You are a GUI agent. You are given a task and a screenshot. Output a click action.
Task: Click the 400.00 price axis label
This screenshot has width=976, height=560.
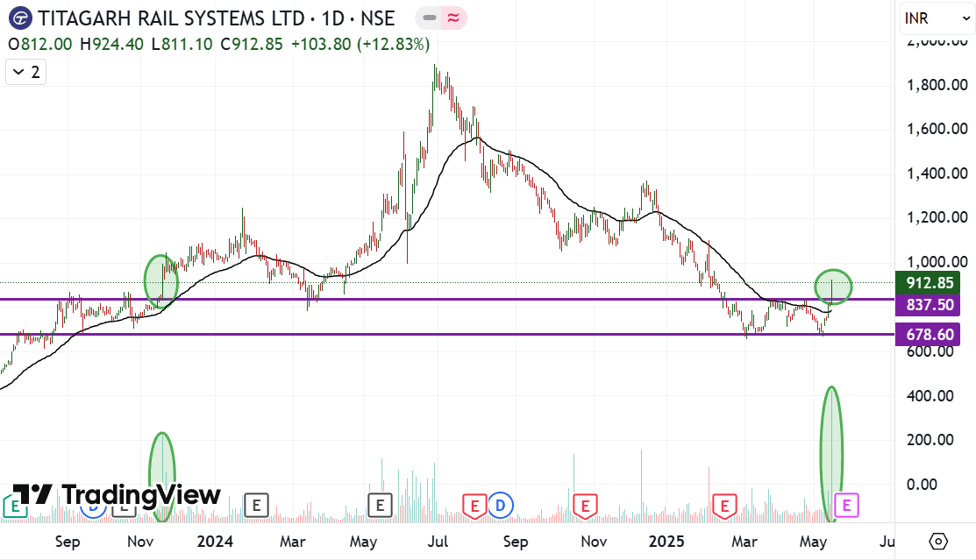coord(930,396)
